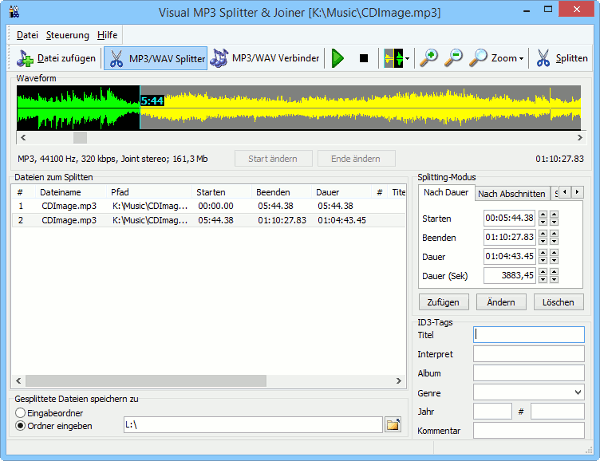
Task: Click the Pfad column header
Action: coord(149,192)
